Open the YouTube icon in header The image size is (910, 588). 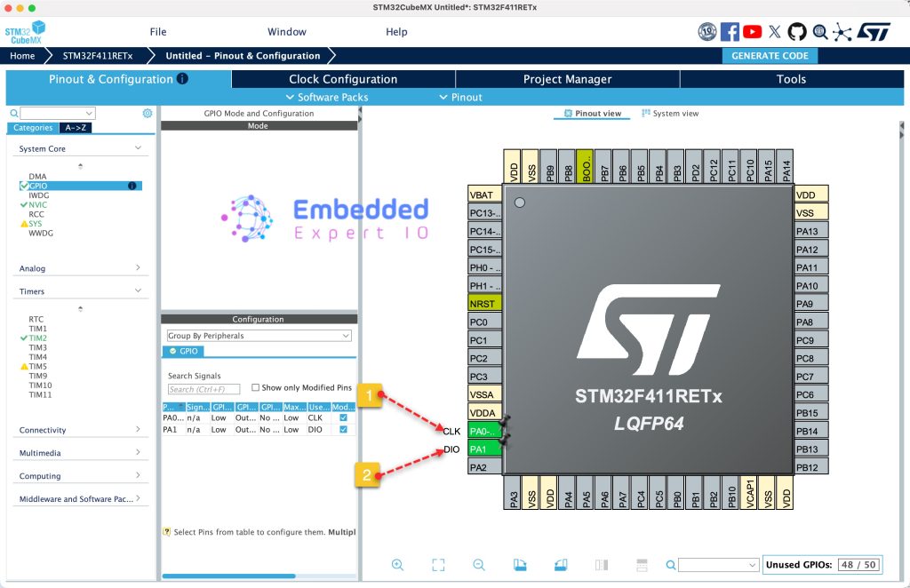753,32
